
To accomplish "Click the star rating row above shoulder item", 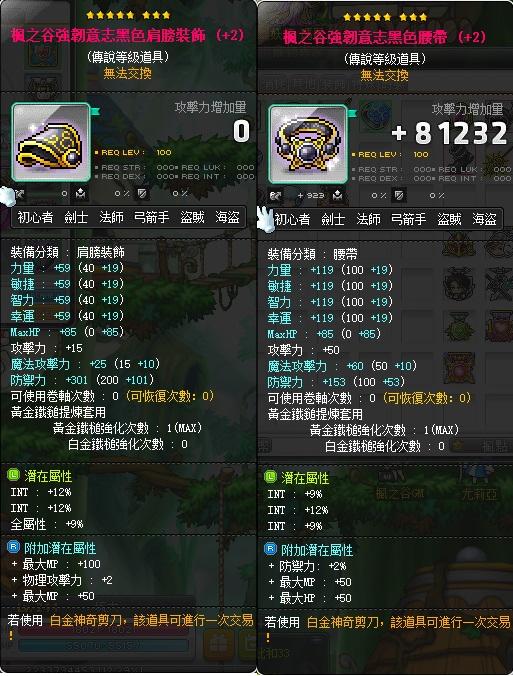I will 128,15.
